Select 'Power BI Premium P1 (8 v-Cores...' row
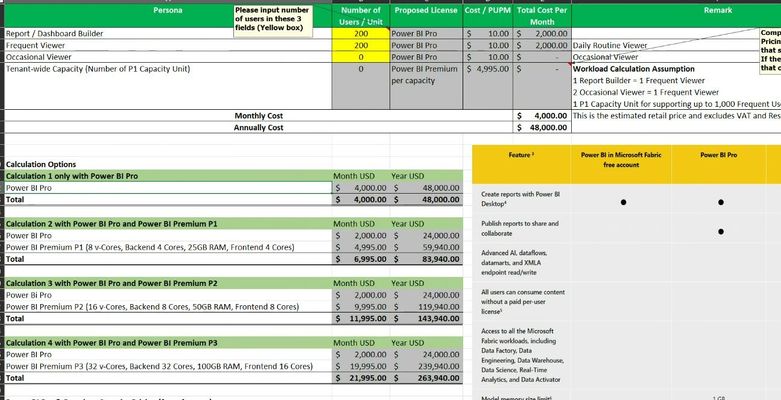The image size is (781, 400). pos(168,247)
